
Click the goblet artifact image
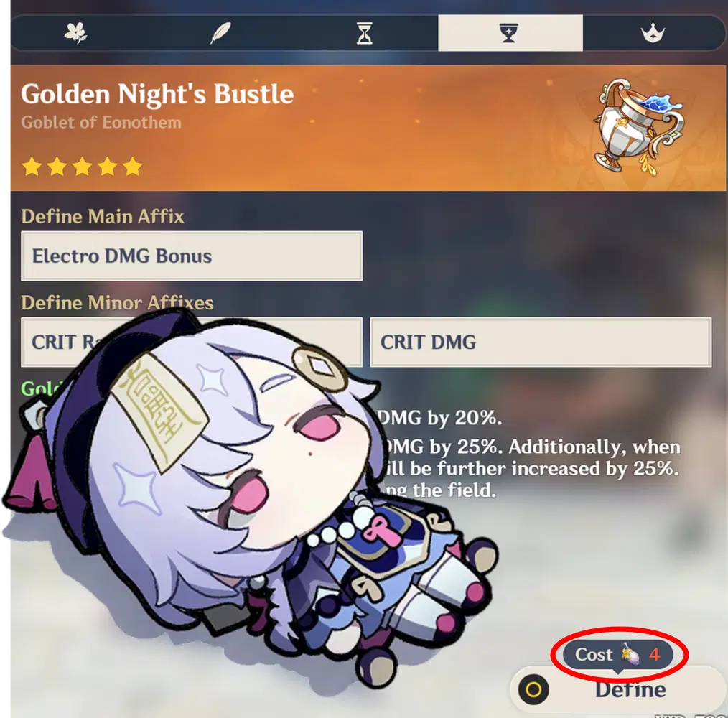[638, 126]
